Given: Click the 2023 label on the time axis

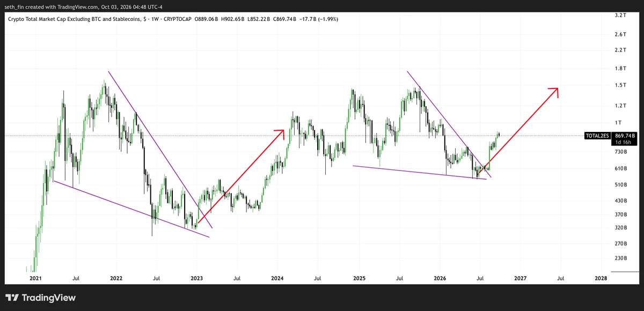Looking at the screenshot, I should (x=196, y=279).
